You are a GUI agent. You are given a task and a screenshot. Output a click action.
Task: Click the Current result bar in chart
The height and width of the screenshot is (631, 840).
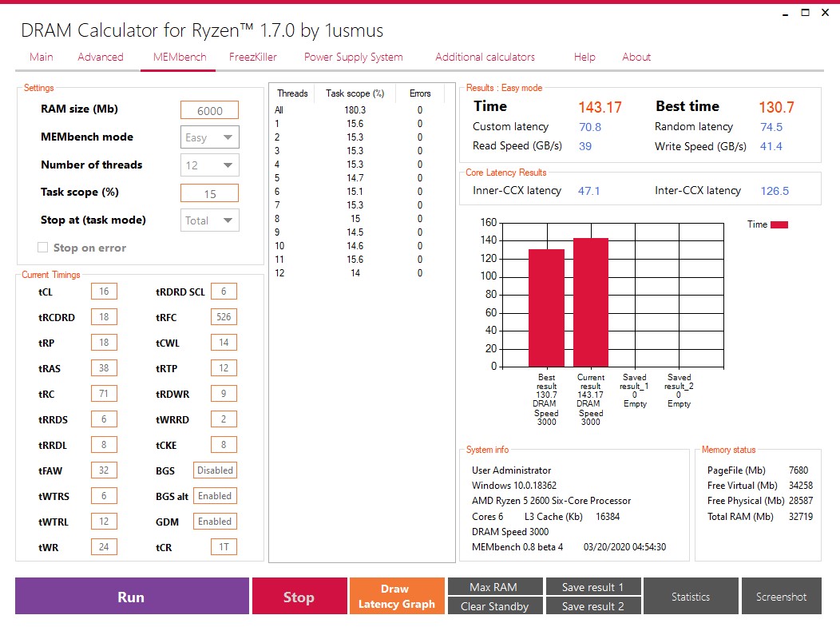591,303
